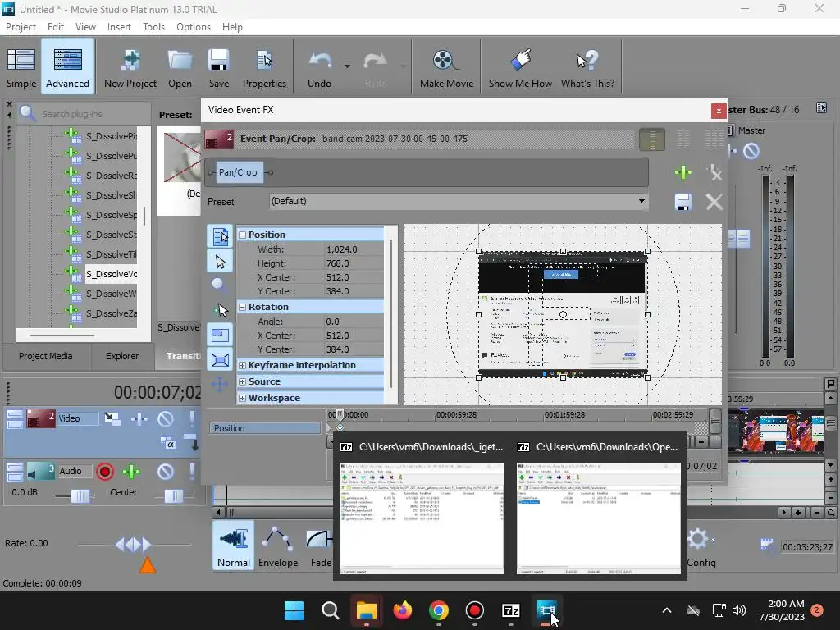The height and width of the screenshot is (630, 840).
Task: Click the Move Freely cross-arrow icon
Action: point(220,384)
